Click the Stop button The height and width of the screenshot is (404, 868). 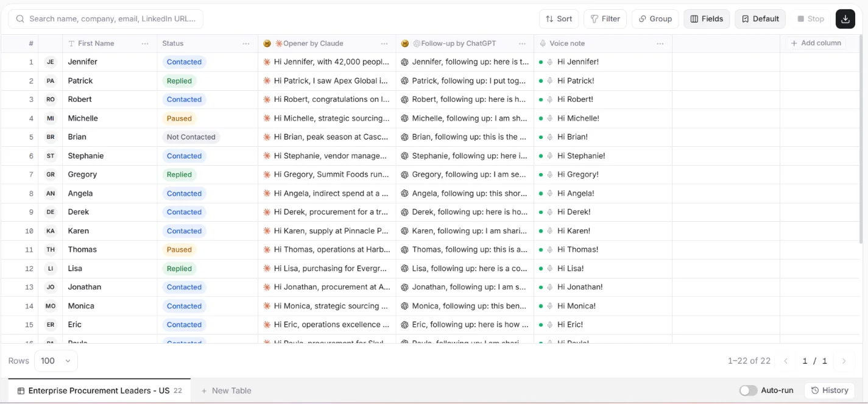click(811, 19)
